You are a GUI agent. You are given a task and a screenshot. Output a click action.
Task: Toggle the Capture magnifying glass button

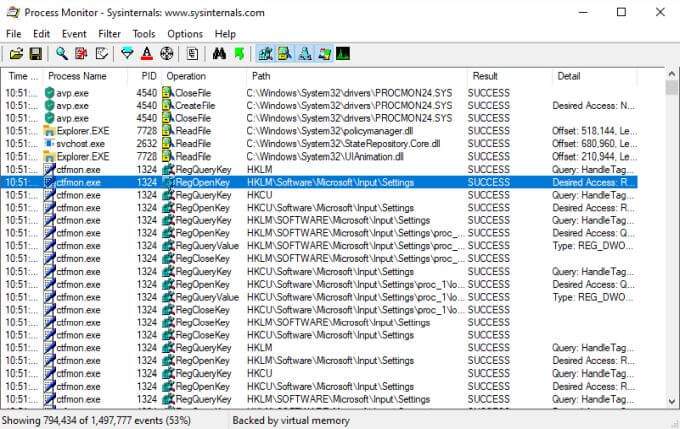coord(62,54)
